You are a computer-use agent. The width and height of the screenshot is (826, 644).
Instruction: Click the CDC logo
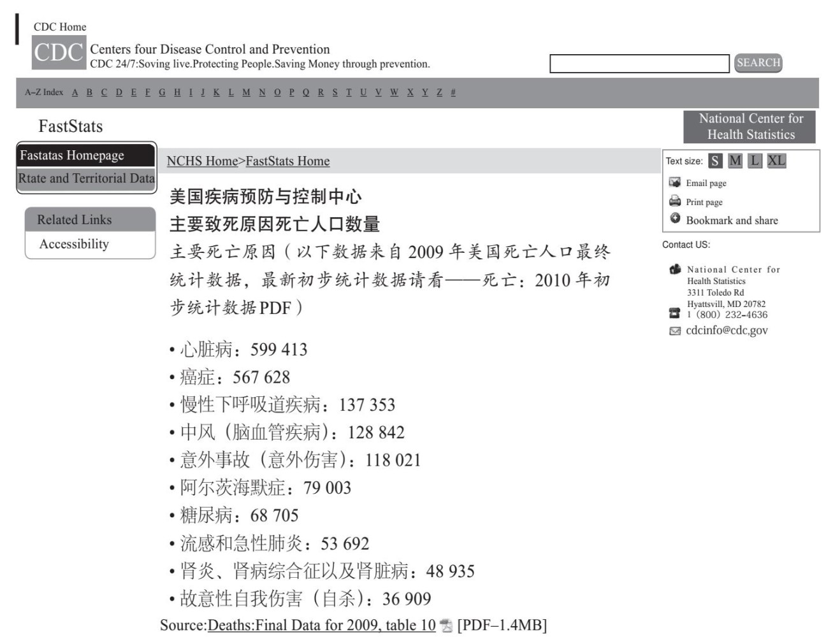(x=59, y=52)
